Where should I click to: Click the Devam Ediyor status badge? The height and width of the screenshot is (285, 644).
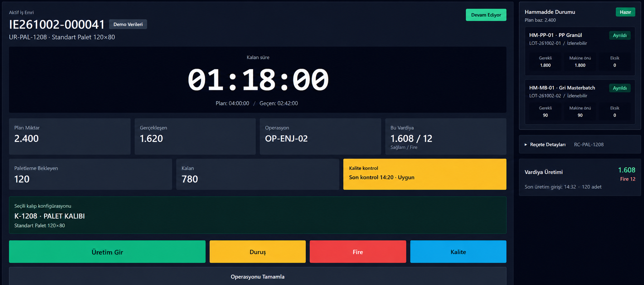pyautogui.click(x=486, y=15)
